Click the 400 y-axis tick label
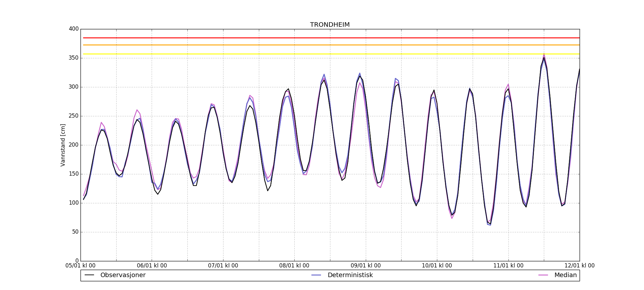The width and height of the screenshot is (644, 290). pos(74,29)
